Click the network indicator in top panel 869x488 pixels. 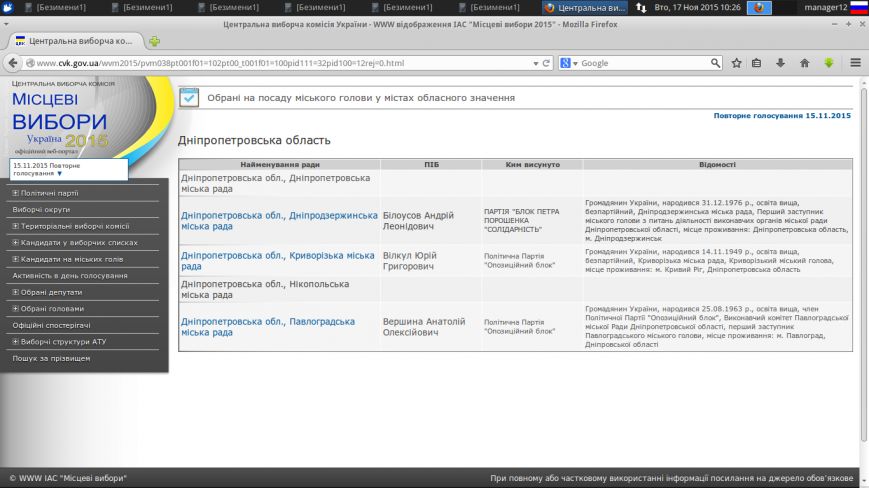(641, 8)
